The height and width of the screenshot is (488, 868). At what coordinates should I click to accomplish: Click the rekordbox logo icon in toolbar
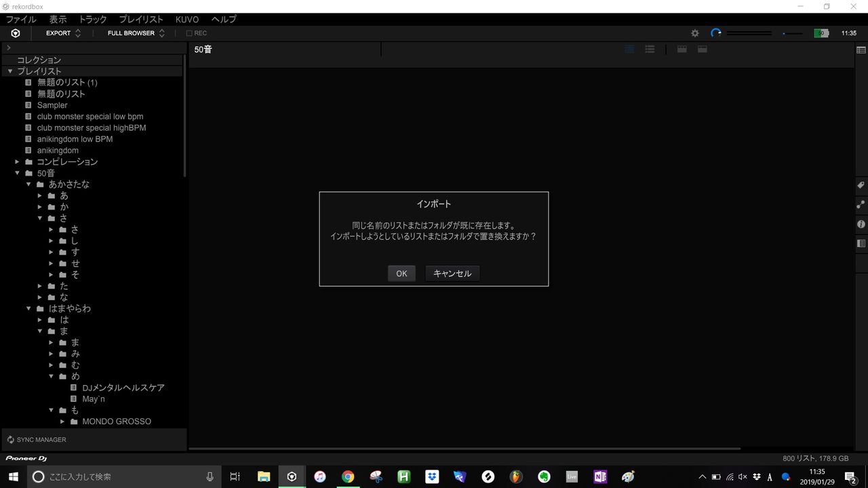pos(15,33)
